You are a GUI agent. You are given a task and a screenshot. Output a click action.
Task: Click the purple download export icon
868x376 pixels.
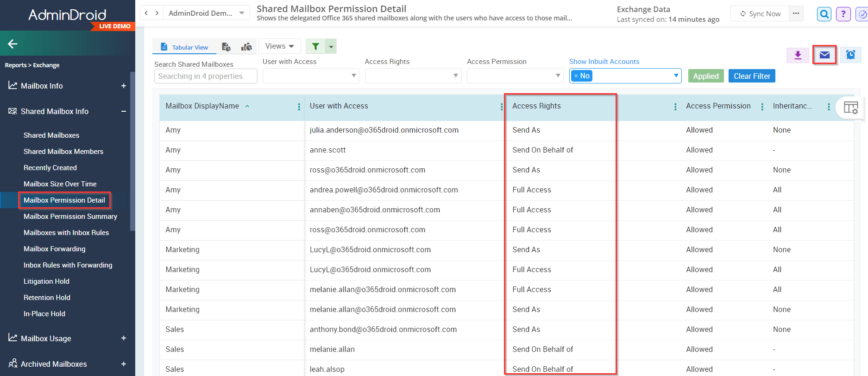click(798, 55)
